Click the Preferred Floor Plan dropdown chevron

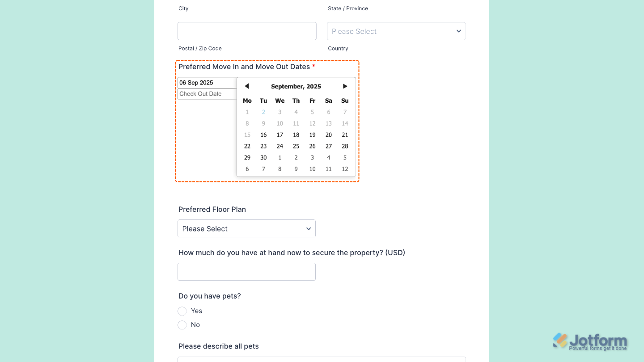click(309, 228)
